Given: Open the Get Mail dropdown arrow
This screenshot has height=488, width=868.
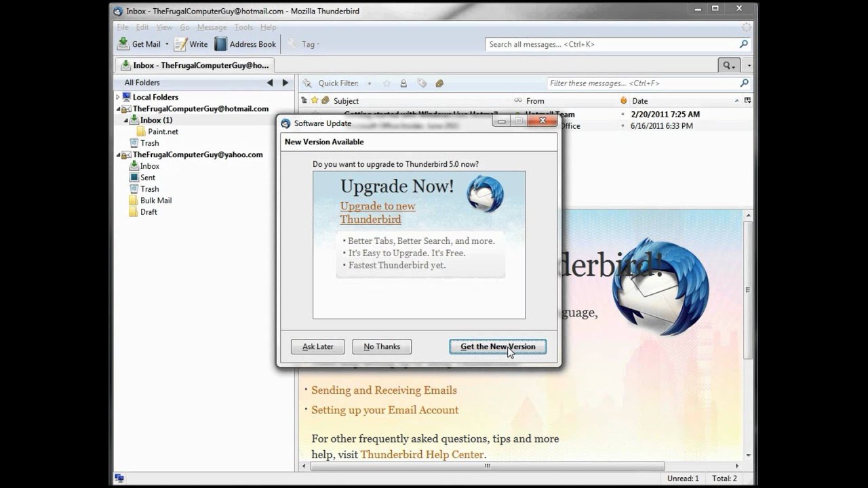Looking at the screenshot, I should 167,44.
